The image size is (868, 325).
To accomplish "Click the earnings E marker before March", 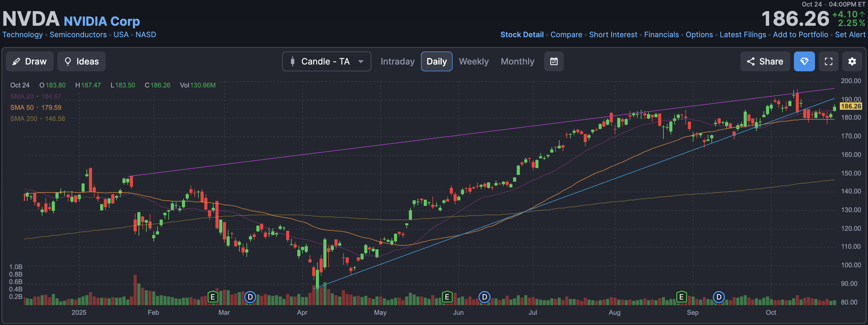I will click(x=212, y=297).
